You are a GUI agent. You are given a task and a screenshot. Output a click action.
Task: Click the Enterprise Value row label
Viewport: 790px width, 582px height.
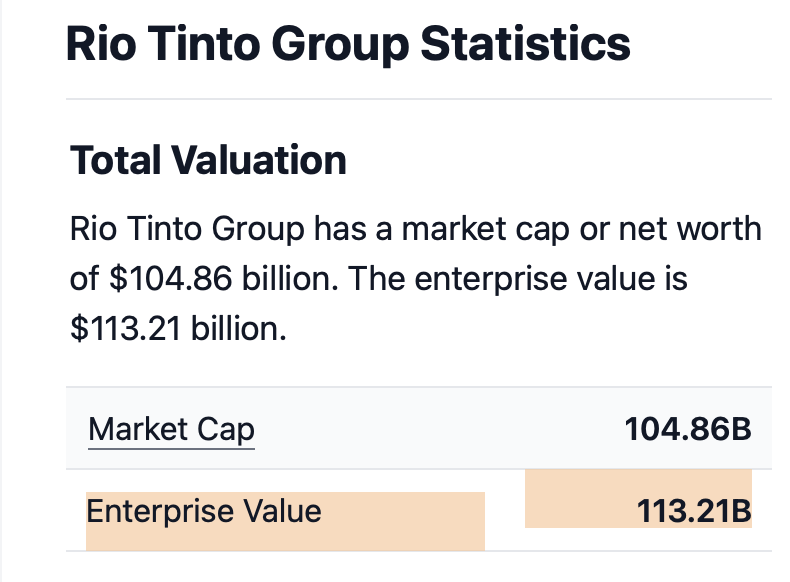(204, 512)
